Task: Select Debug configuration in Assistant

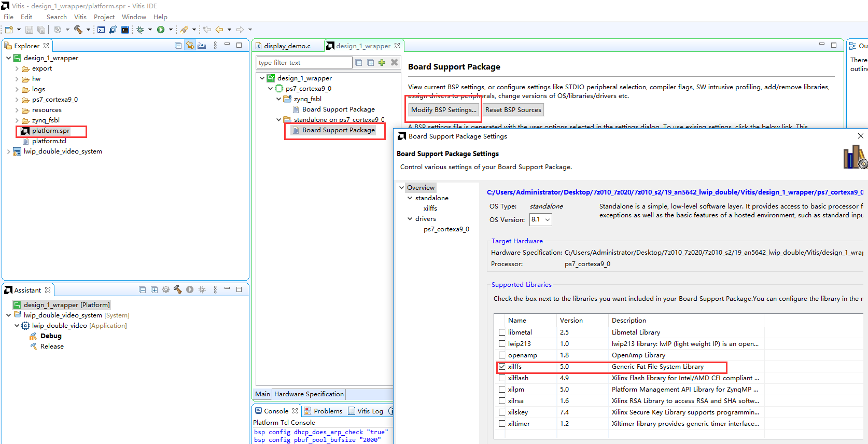Action: (x=51, y=336)
